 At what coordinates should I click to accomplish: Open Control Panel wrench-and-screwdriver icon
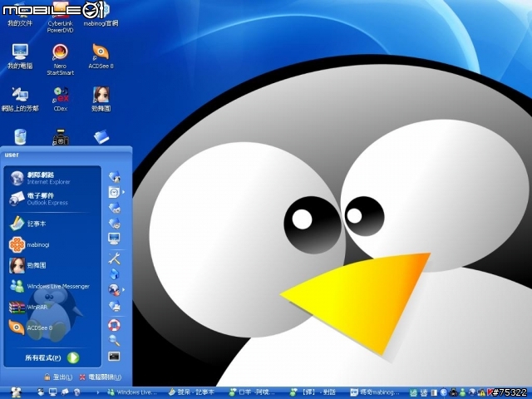(115, 259)
